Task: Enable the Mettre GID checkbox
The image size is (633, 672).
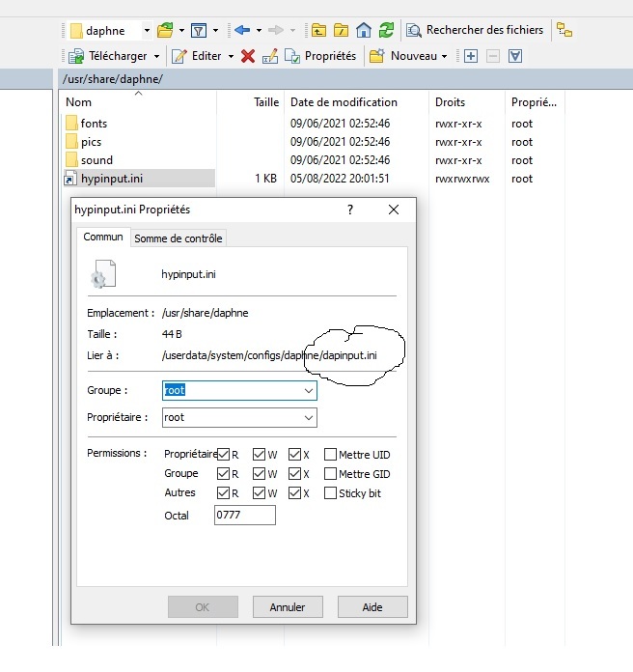Action: click(330, 473)
